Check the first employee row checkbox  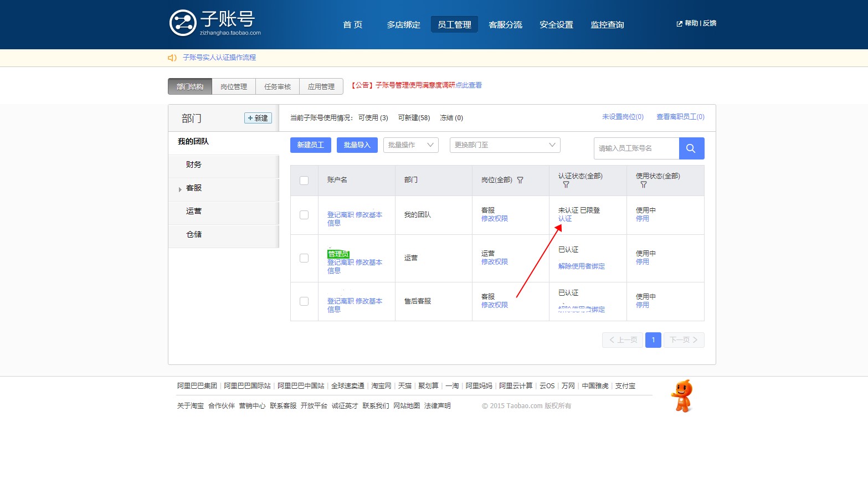pyautogui.click(x=304, y=215)
